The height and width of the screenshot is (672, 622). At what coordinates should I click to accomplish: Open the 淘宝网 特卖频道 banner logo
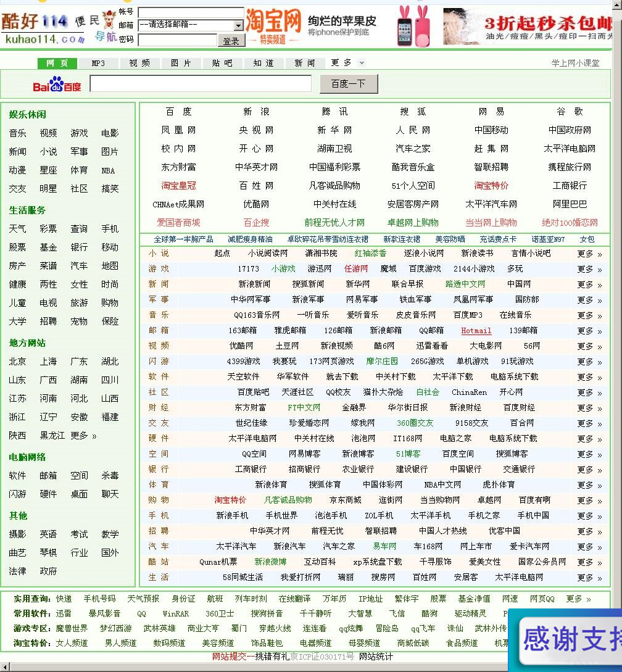click(x=273, y=26)
